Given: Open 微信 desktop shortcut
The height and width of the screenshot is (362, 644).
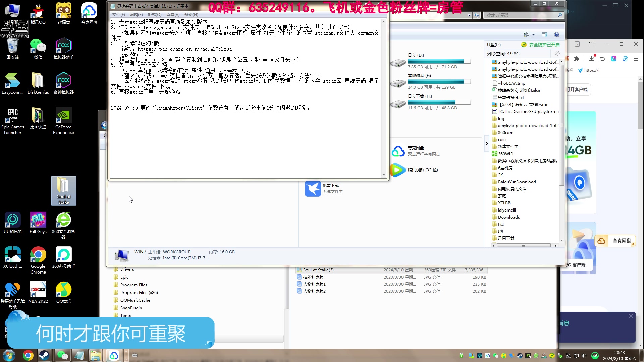Looking at the screenshot, I should point(38,49).
